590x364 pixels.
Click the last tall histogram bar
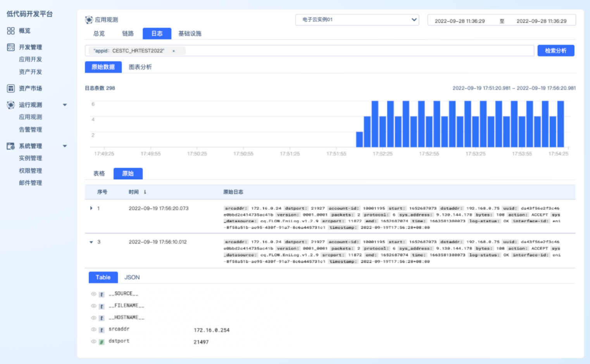point(561,124)
